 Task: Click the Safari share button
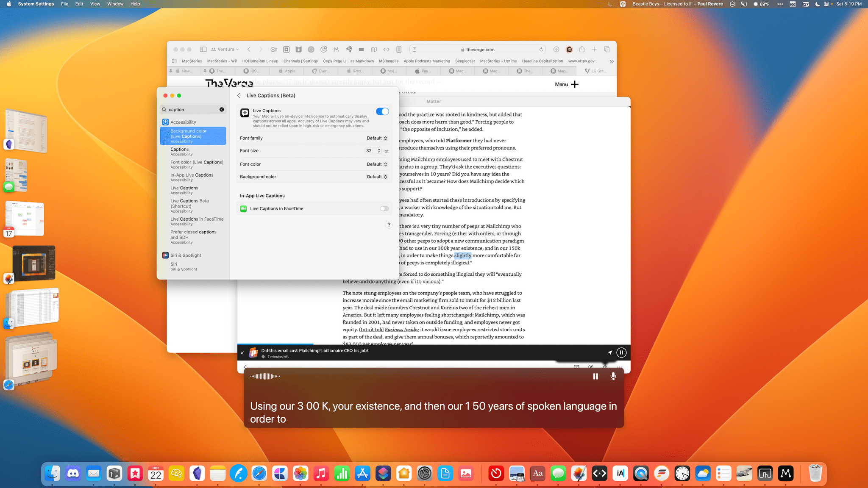[x=582, y=49]
